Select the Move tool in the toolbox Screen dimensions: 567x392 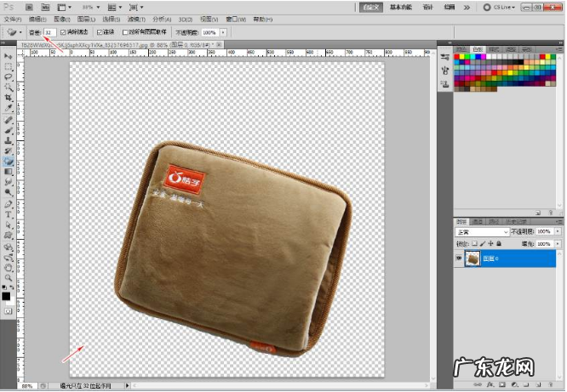tap(9, 56)
